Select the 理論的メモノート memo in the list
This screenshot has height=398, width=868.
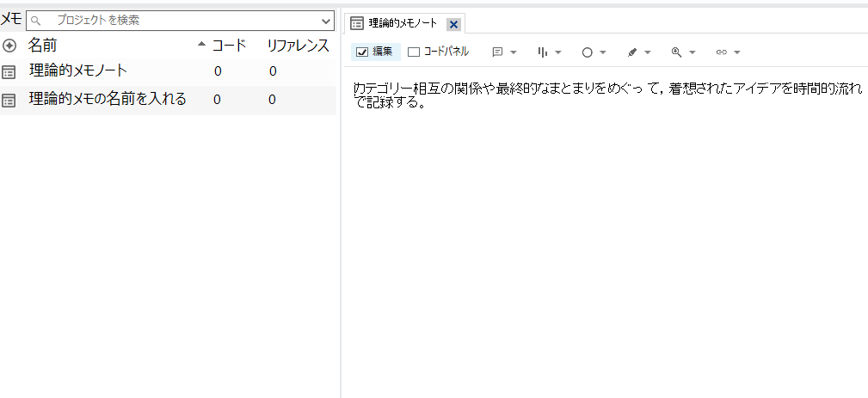78,70
